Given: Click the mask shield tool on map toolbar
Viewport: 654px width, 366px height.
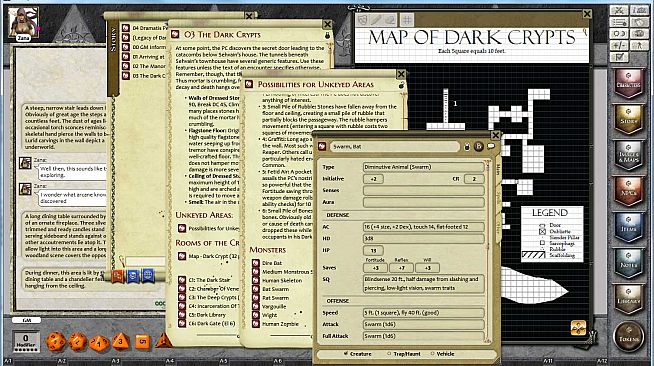Looking at the screenshot, I should coord(363,20).
